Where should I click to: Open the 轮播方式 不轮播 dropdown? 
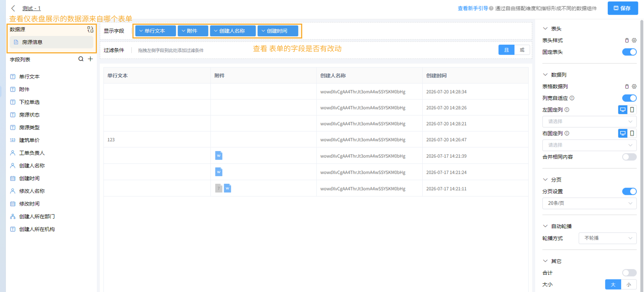pos(608,238)
